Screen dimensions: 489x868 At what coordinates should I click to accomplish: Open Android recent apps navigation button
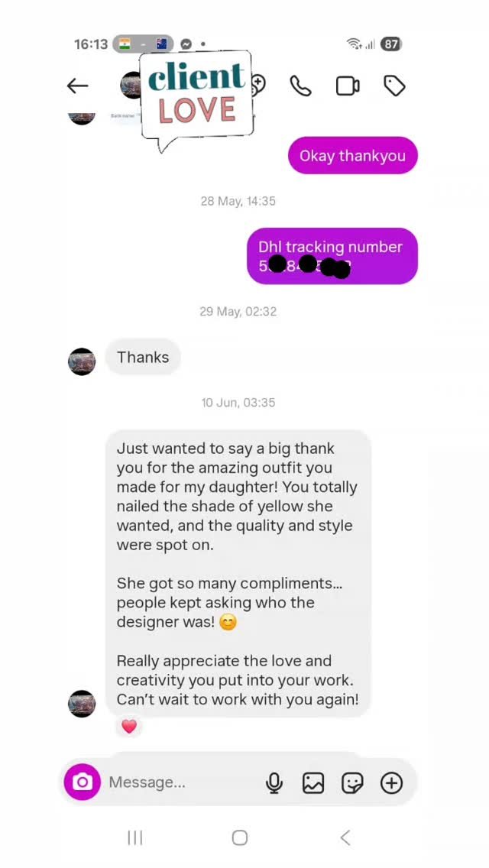coord(135,837)
